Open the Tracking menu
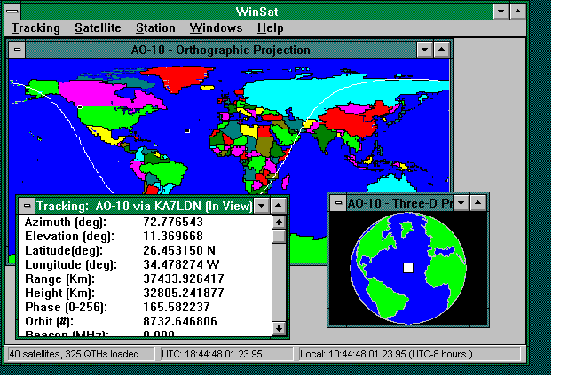The width and height of the screenshot is (568, 392). pos(35,28)
